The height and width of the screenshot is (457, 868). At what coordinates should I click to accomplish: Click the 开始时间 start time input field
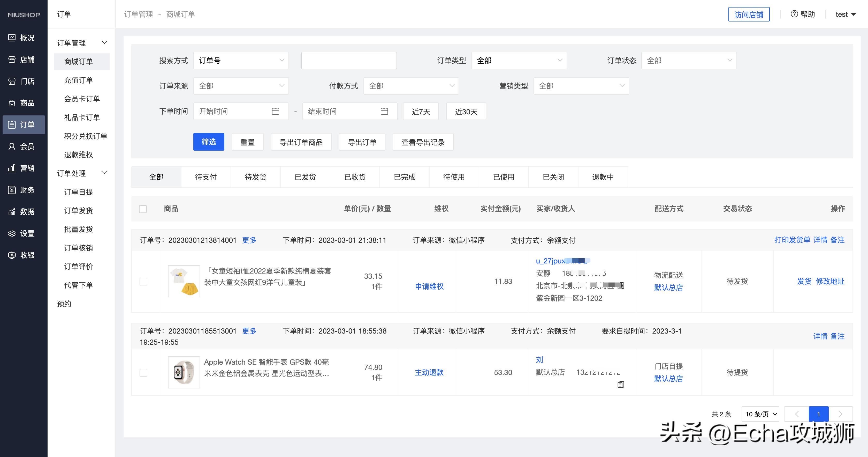(236, 111)
